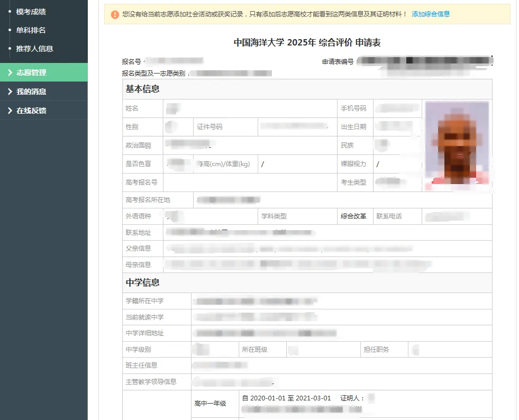
Task: Click the 学籍所在中学 field label
Action: click(x=144, y=301)
